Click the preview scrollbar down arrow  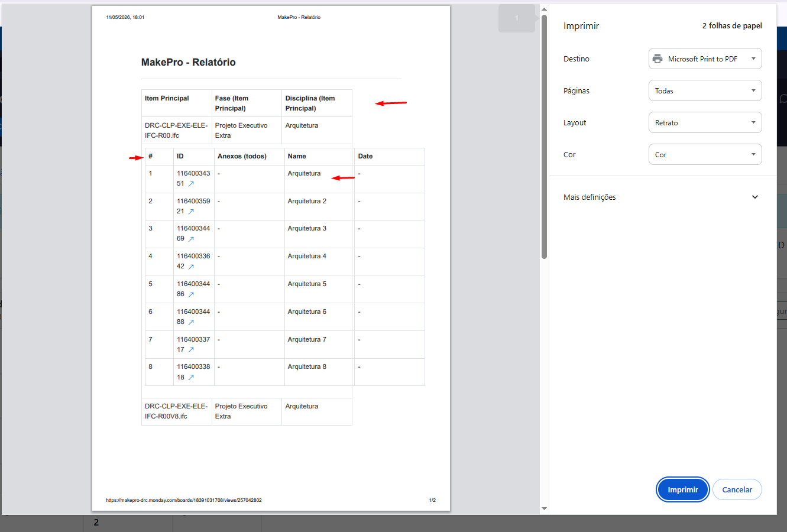pyautogui.click(x=544, y=508)
